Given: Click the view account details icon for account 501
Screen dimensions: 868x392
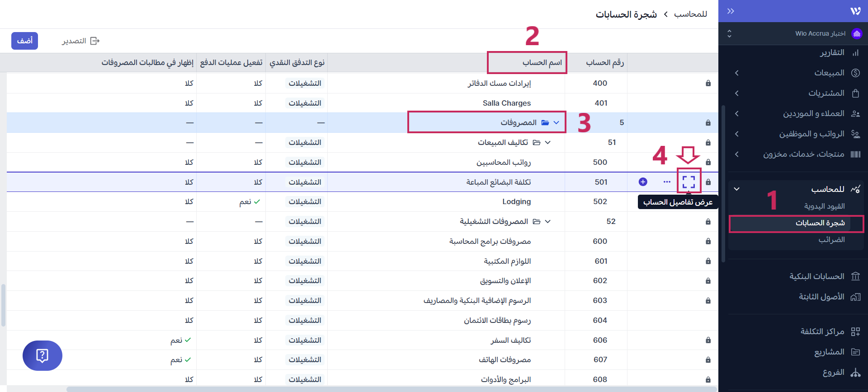Looking at the screenshot, I should pos(689,182).
